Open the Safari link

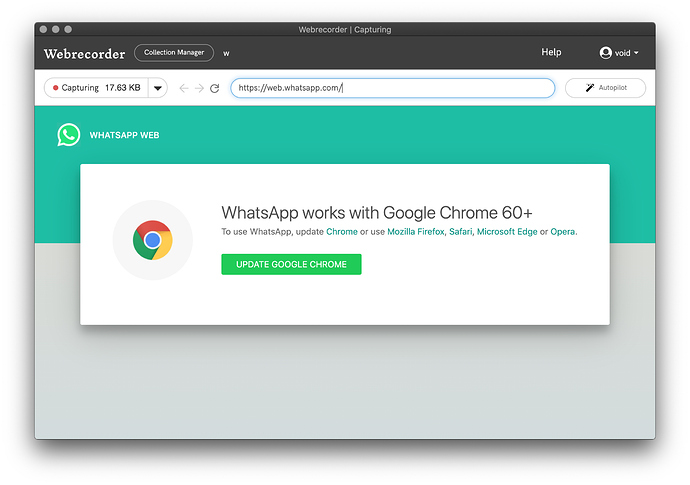pyautogui.click(x=460, y=231)
